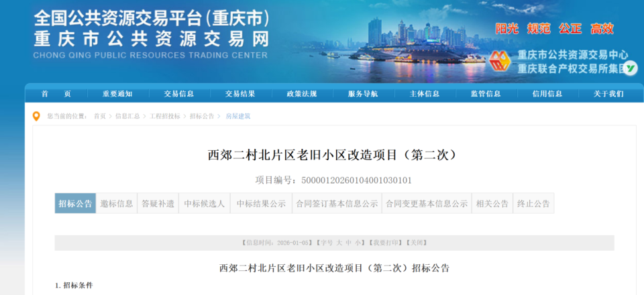The image size is (644, 295).
Task: Click the 招标公告 breadcrumb link
Action: point(202,117)
